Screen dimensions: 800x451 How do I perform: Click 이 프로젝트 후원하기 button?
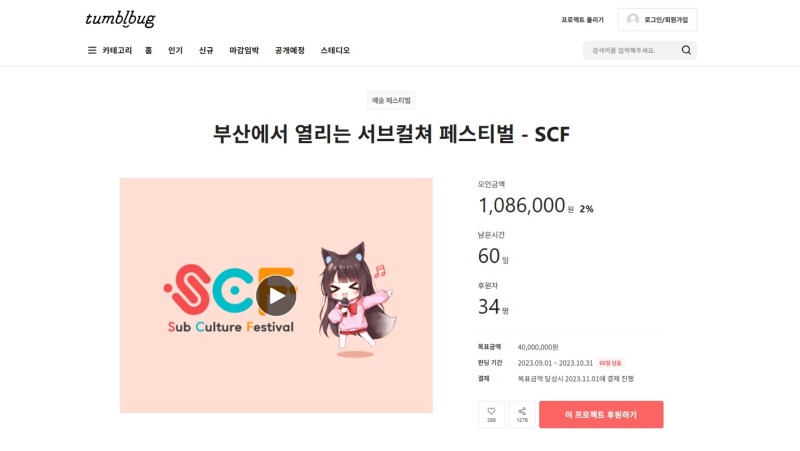pyautogui.click(x=601, y=414)
